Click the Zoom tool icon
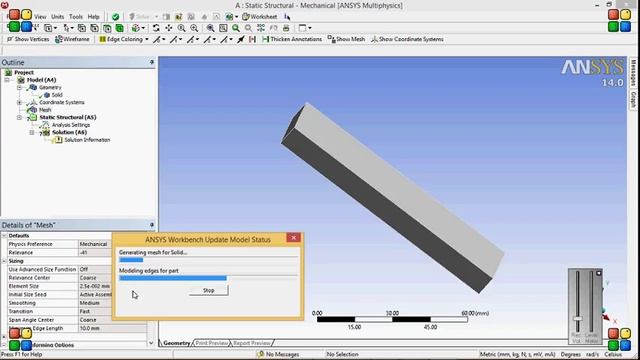 point(181,28)
